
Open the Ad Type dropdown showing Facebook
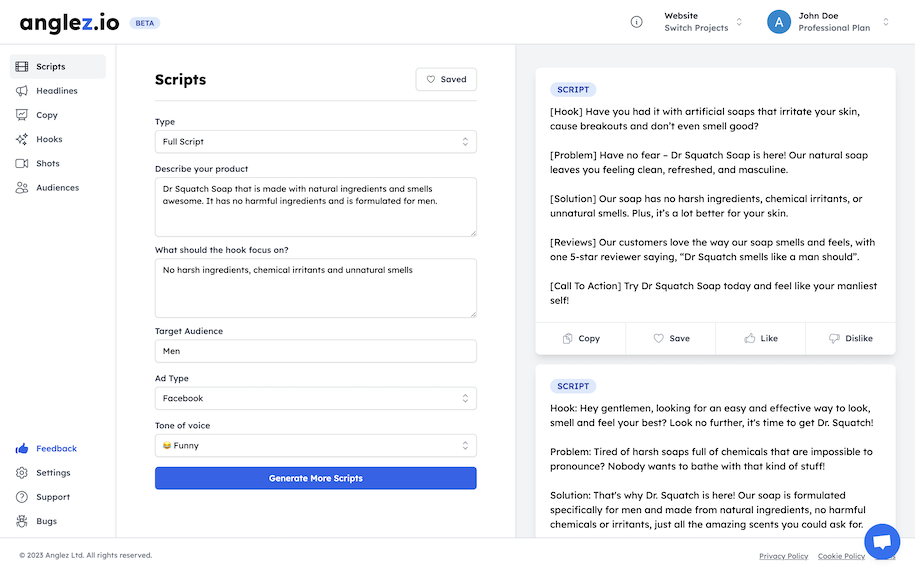point(316,399)
